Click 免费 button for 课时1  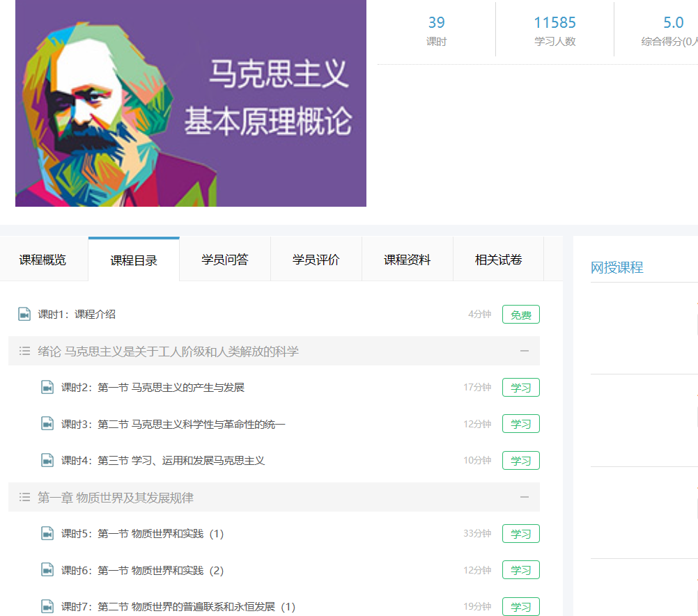[521, 315]
